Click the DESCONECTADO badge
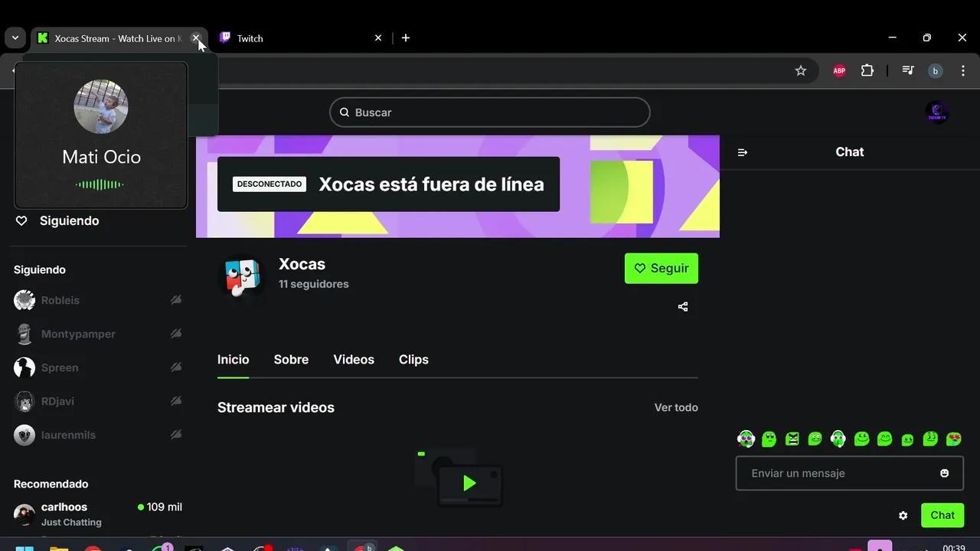 [x=269, y=184]
